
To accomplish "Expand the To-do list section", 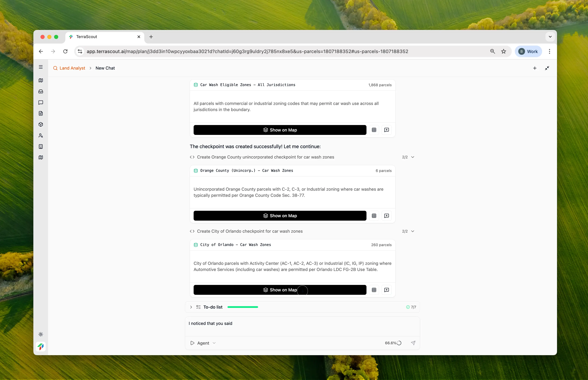I will [x=191, y=307].
